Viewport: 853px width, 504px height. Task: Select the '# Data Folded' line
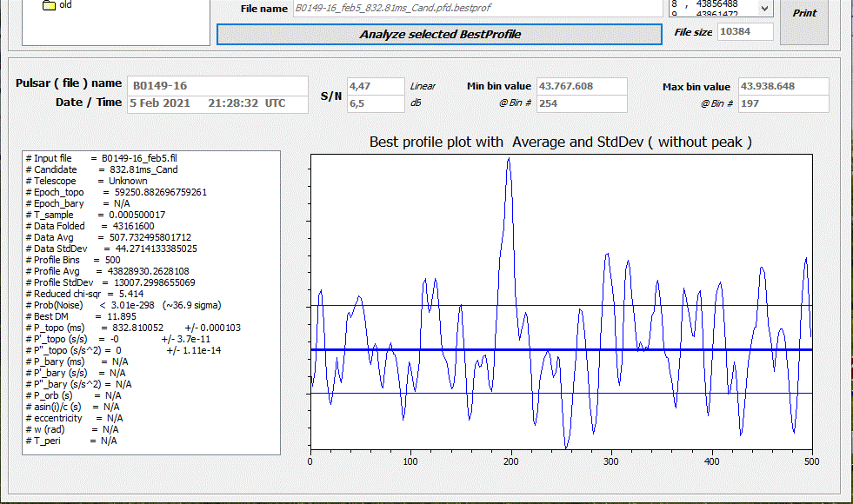90,226
